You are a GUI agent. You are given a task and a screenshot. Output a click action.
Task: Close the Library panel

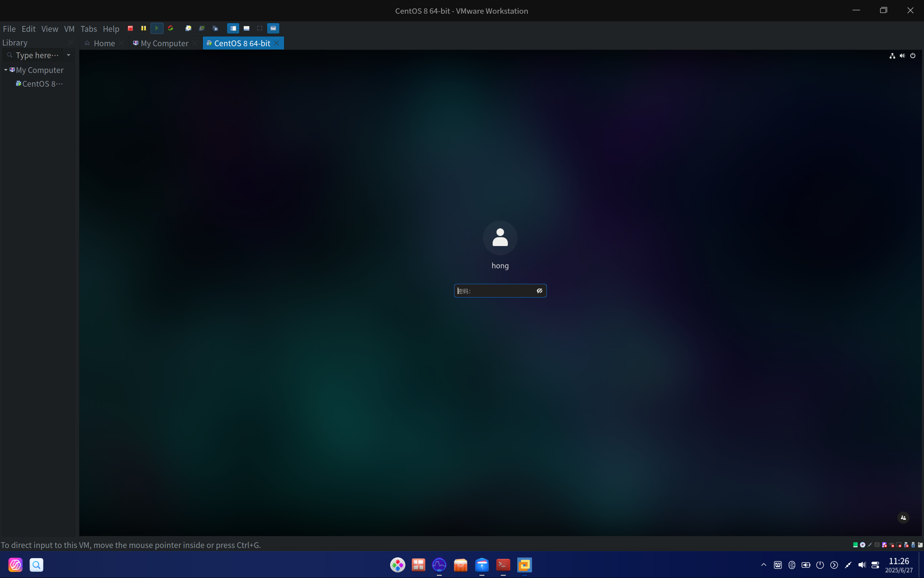(x=71, y=42)
